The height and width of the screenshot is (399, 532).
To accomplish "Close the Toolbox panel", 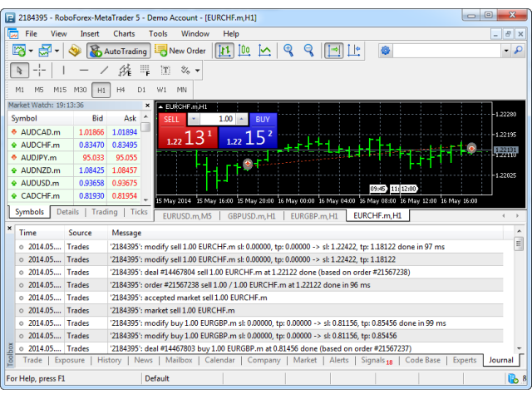I will click(9, 229).
